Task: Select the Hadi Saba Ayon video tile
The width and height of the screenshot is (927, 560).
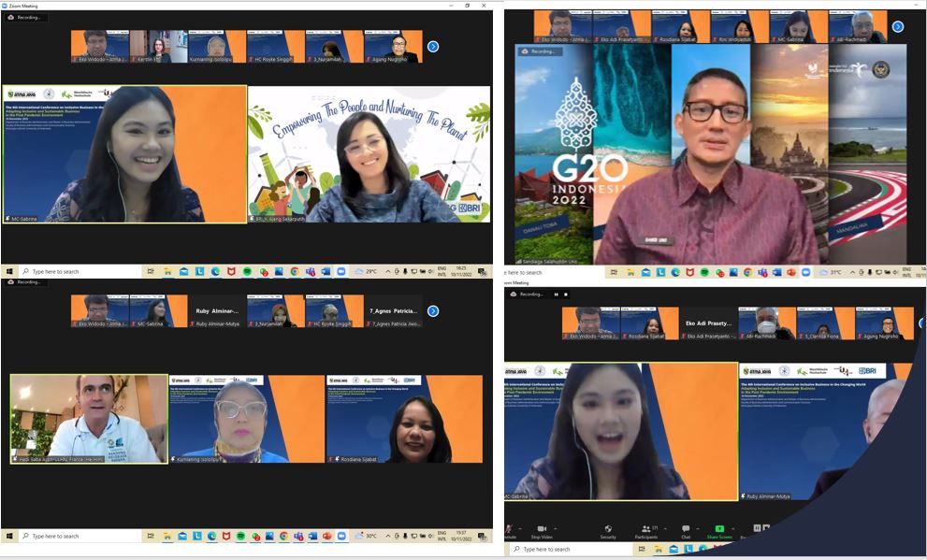Action: [89, 419]
